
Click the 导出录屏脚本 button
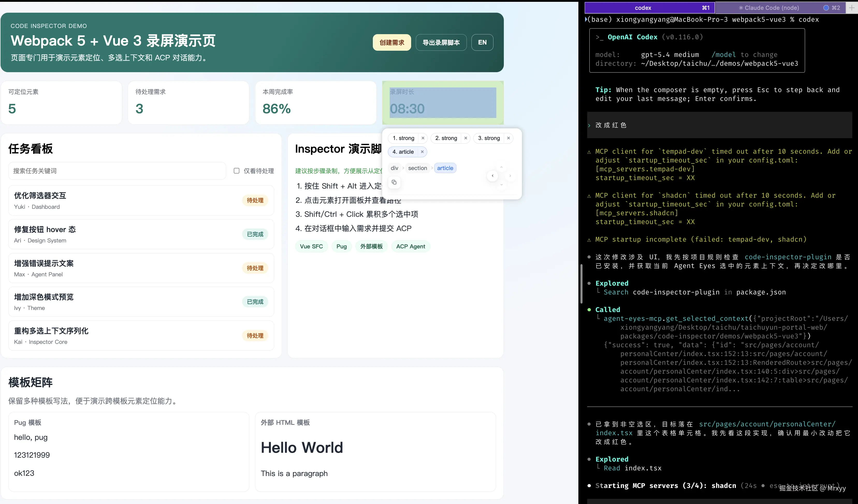click(x=441, y=42)
